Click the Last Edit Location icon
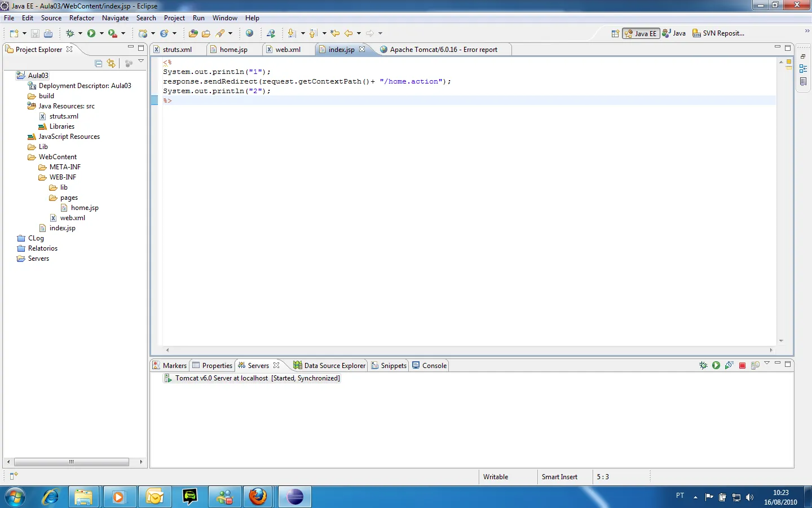The image size is (812, 508). coord(335,33)
